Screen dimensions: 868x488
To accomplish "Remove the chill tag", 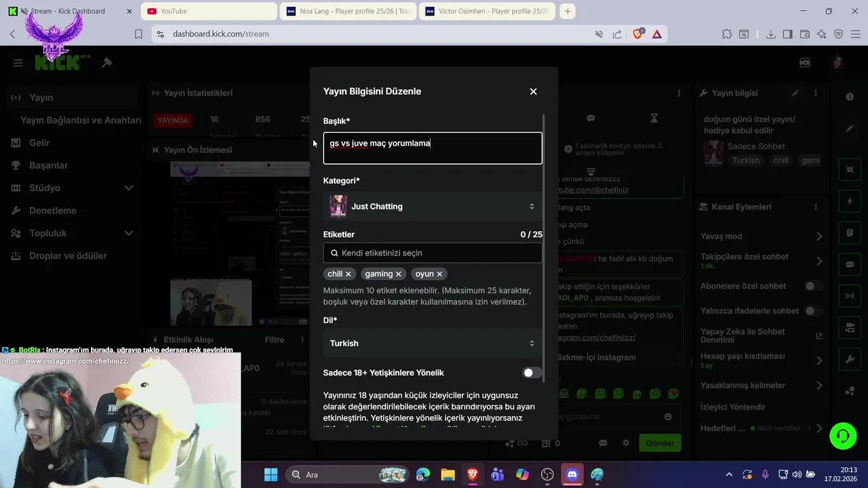I will [x=349, y=274].
